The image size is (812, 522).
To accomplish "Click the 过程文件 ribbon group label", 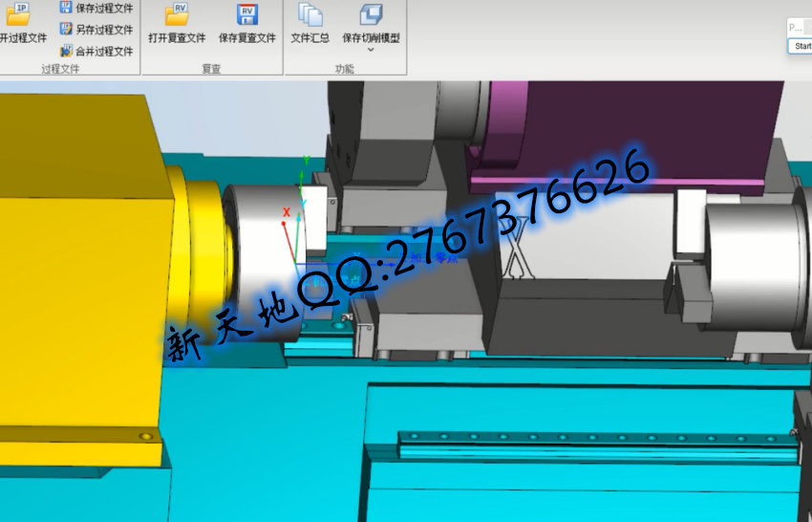I will [x=61, y=69].
